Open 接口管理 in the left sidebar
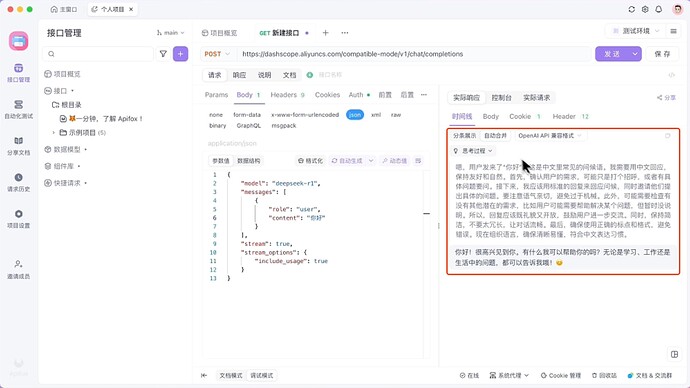The image size is (690, 388). (18, 73)
